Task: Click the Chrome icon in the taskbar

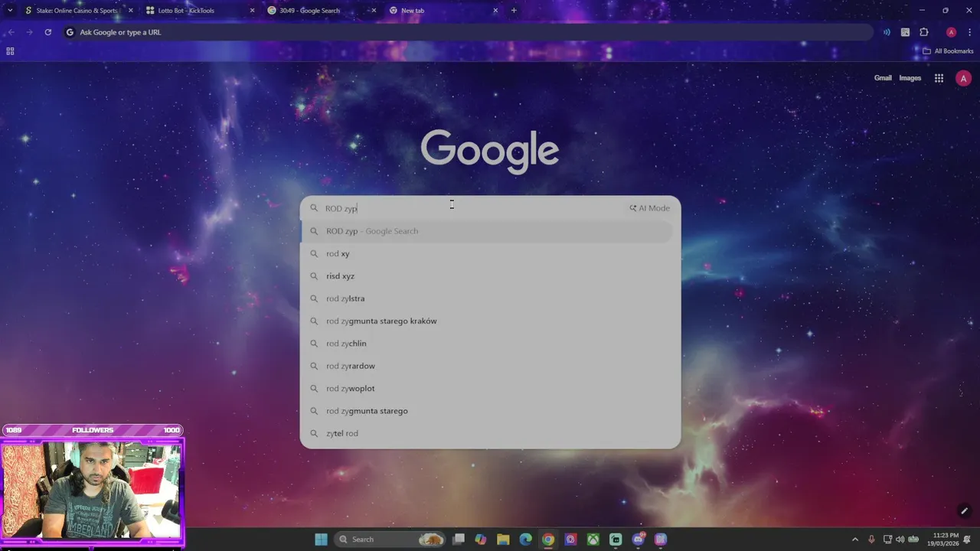Action: click(x=548, y=540)
